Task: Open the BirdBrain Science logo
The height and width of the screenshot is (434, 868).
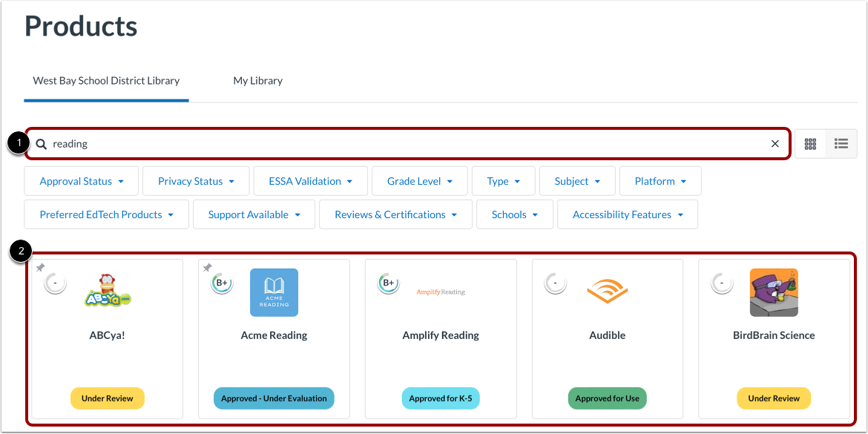Action: coord(774,292)
